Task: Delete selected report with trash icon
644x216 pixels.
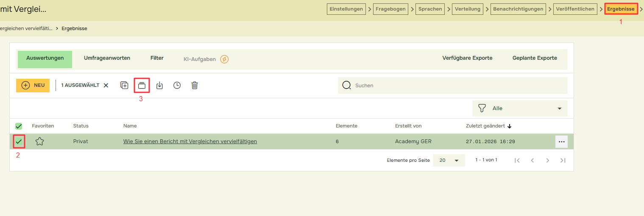Action: coord(194,85)
